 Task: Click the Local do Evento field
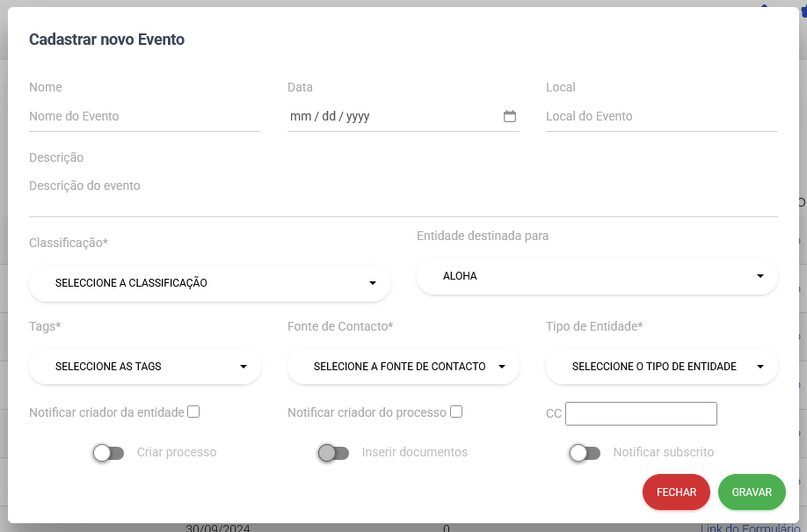click(x=661, y=116)
